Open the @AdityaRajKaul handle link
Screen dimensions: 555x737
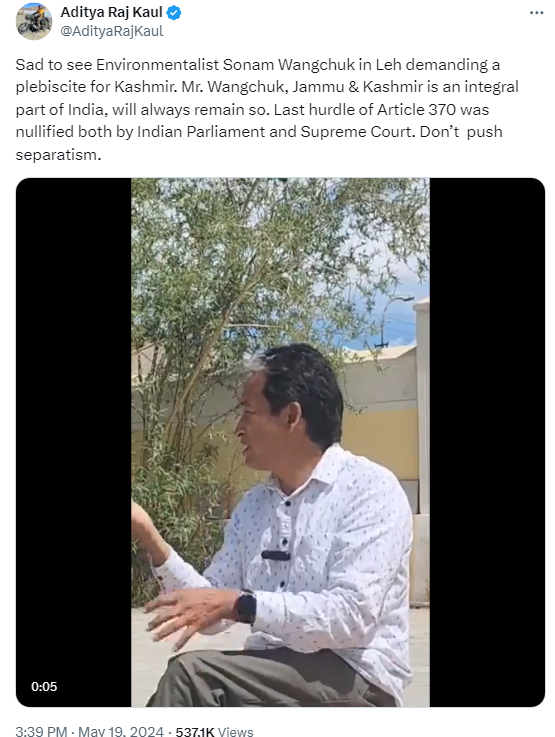[x=112, y=31]
